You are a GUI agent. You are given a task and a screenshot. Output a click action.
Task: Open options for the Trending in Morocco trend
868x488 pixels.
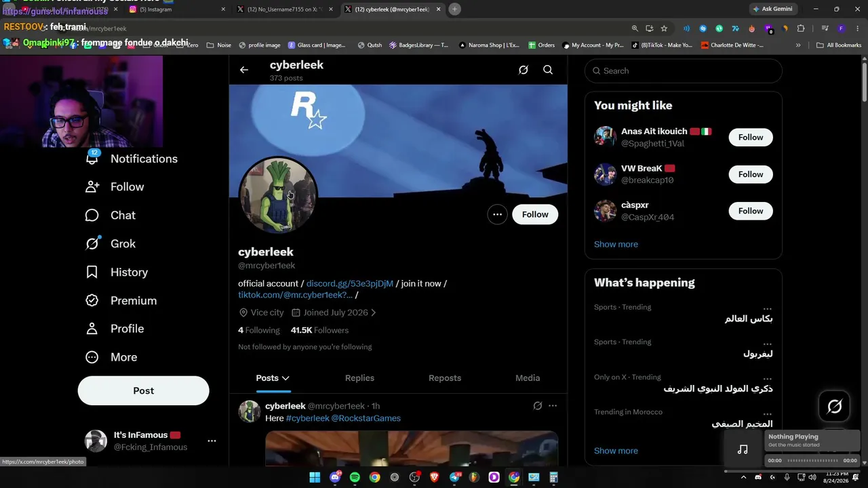coord(767,413)
